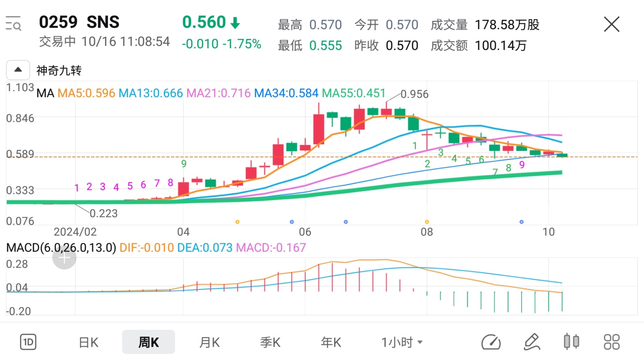644x362 pixels.
Task: Collapse the 神奇九转 indicator panel arrow
Action: coord(18,70)
